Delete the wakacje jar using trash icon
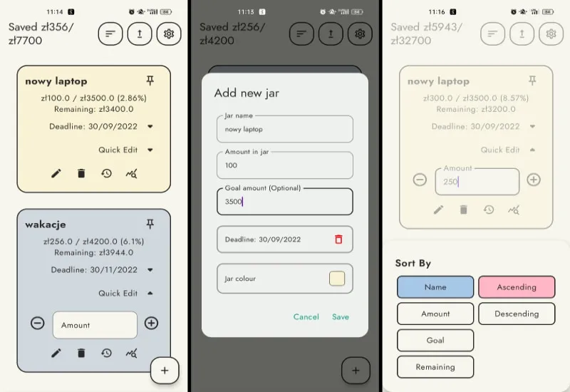This screenshot has width=570, height=392. (x=81, y=353)
